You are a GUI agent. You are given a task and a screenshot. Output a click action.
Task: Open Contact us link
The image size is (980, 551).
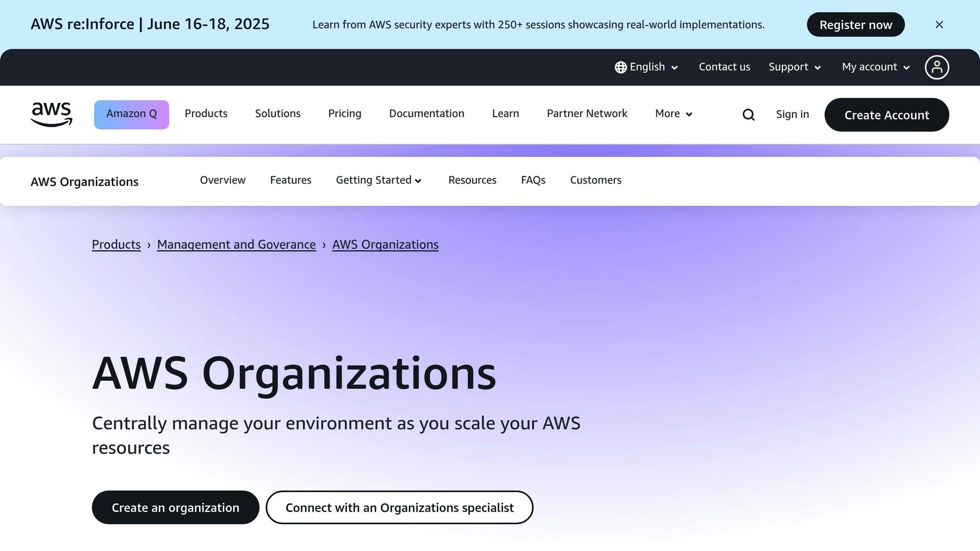pyautogui.click(x=724, y=67)
